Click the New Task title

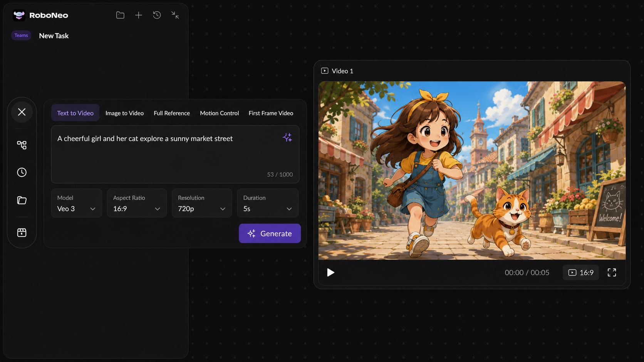[x=54, y=36]
